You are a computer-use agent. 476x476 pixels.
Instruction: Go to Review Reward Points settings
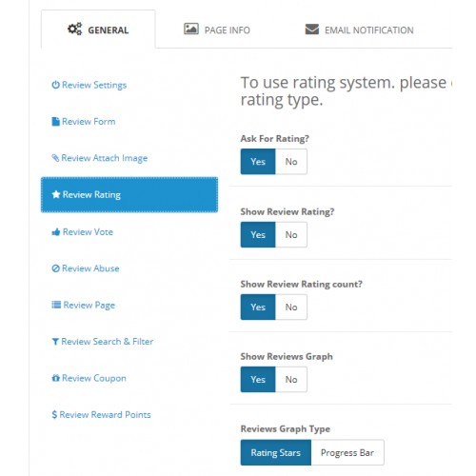(101, 415)
